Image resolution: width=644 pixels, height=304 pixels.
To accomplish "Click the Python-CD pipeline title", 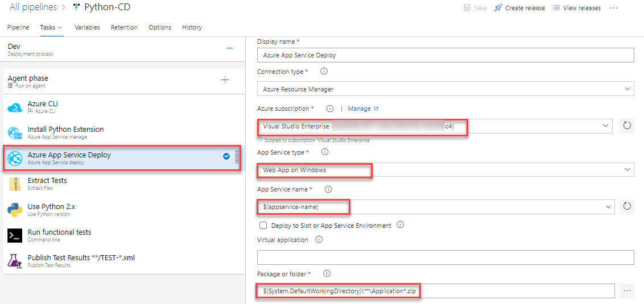I will click(107, 7).
